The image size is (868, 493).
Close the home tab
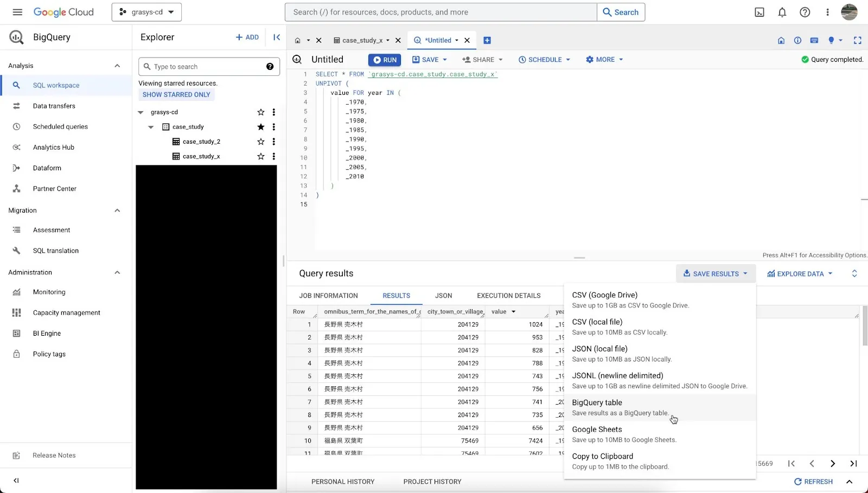point(319,40)
